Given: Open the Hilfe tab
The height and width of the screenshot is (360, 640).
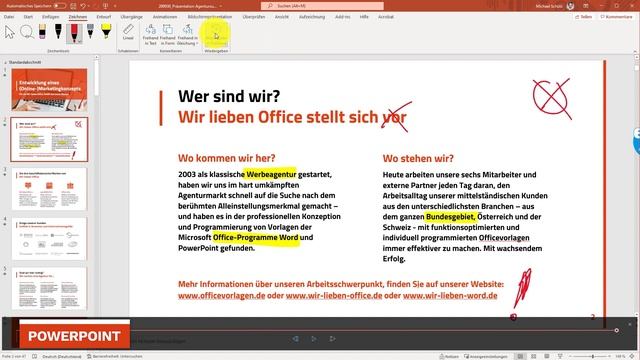Looking at the screenshot, I should 364,17.
